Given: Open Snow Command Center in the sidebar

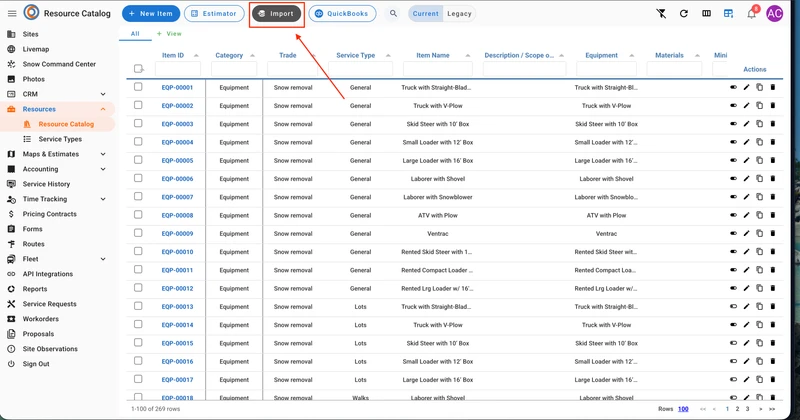Looking at the screenshot, I should coord(59,64).
